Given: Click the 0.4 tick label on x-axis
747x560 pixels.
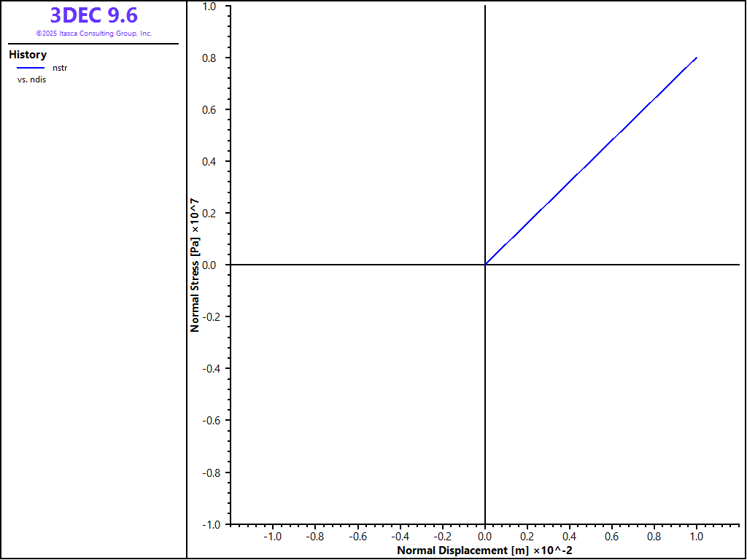Looking at the screenshot, I should point(570,536).
